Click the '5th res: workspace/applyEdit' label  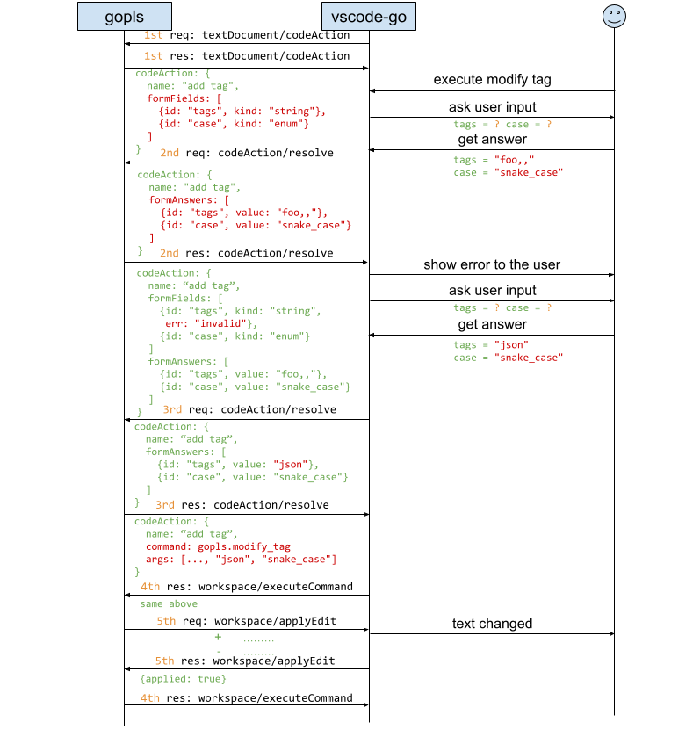click(x=245, y=661)
